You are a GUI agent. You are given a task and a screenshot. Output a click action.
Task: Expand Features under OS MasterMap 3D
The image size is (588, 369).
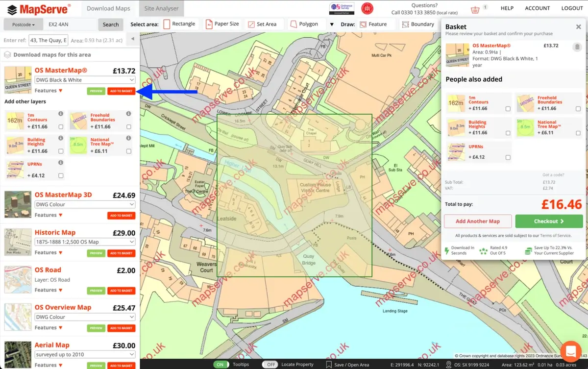49,215
